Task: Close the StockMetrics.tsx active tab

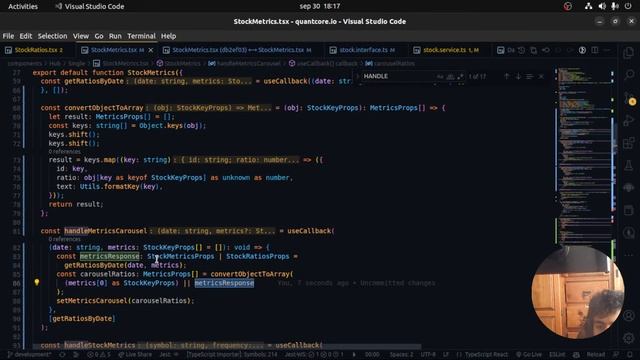Action: click(151, 50)
